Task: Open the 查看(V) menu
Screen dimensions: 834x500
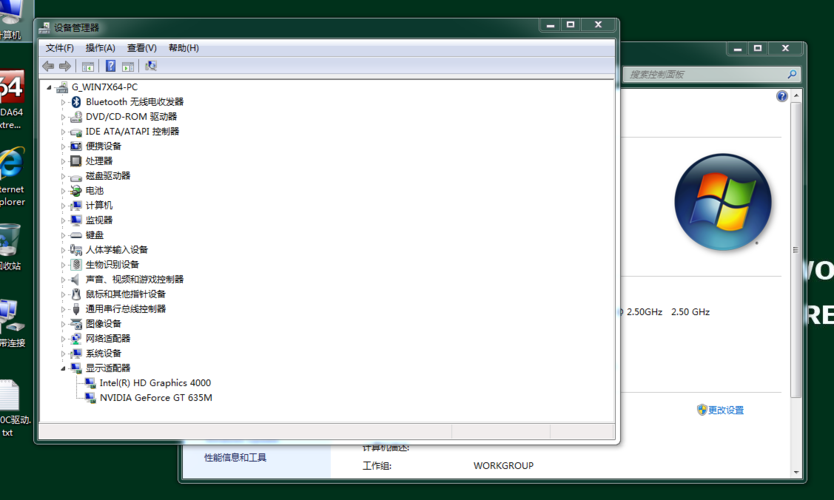Action: coord(142,48)
